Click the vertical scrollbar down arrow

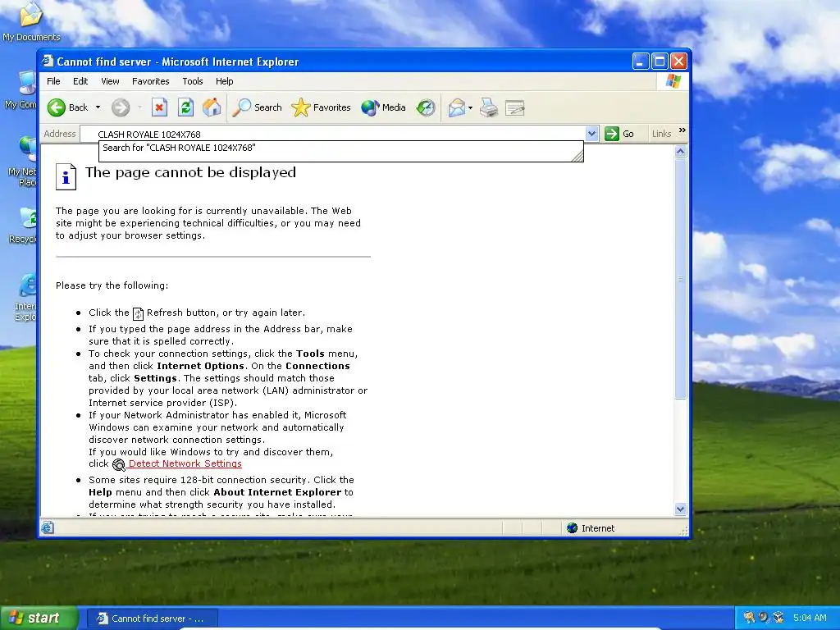pos(680,509)
